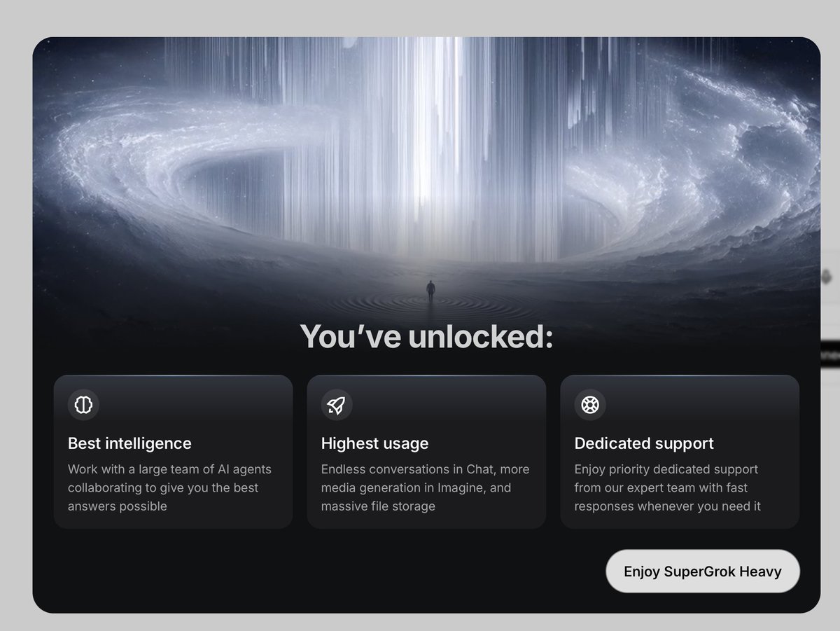The image size is (840, 631).
Task: Click the lifebuoy icon above Dedicated support
Action: click(590, 405)
